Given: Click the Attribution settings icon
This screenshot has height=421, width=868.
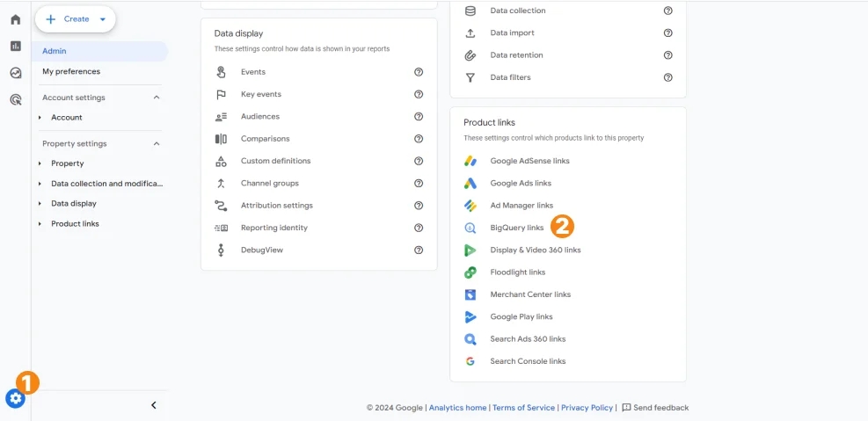Looking at the screenshot, I should (221, 206).
